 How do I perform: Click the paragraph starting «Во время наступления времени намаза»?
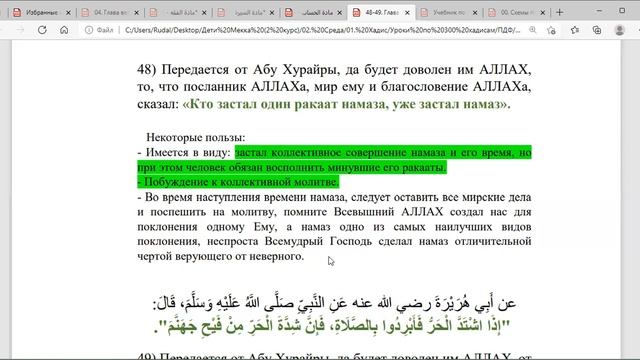(x=334, y=227)
